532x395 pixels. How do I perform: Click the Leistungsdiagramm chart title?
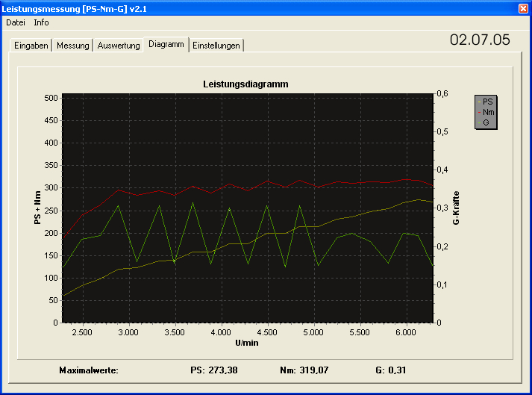tap(245, 84)
